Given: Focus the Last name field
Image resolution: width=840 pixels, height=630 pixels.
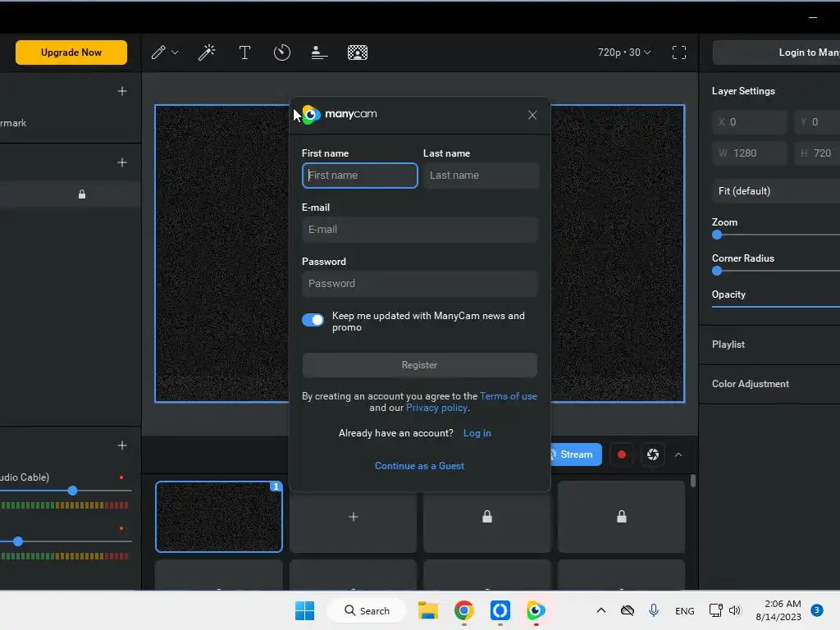Looking at the screenshot, I should tap(481, 176).
